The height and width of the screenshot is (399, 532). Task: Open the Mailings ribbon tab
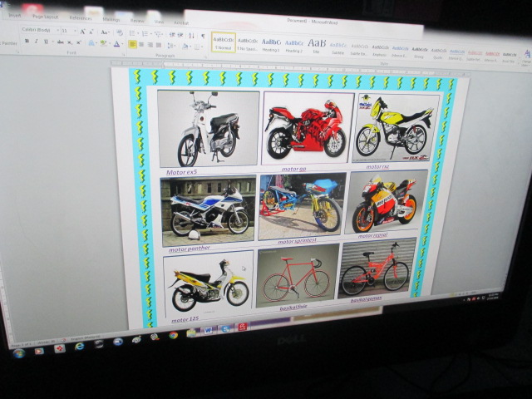pos(111,19)
